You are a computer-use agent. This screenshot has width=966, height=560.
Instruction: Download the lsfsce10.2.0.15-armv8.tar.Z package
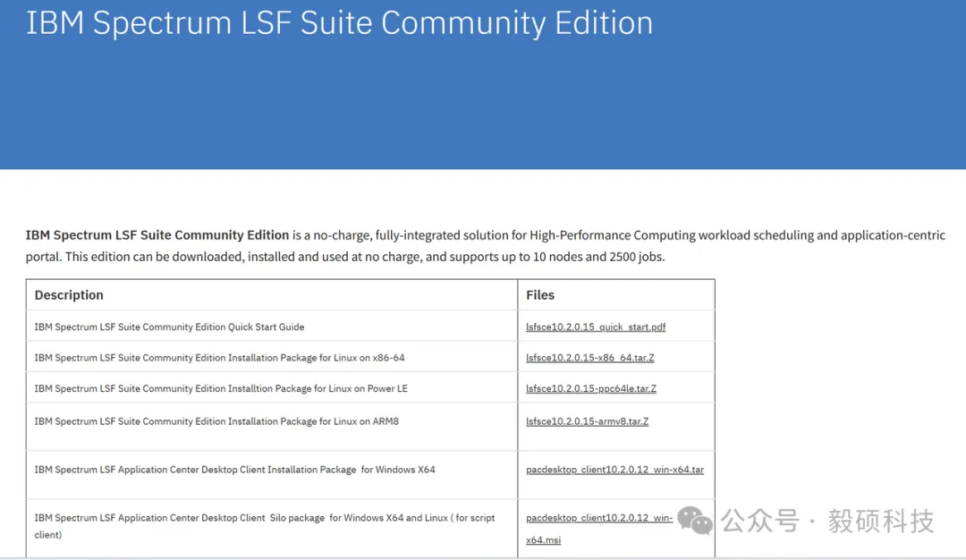tap(587, 421)
